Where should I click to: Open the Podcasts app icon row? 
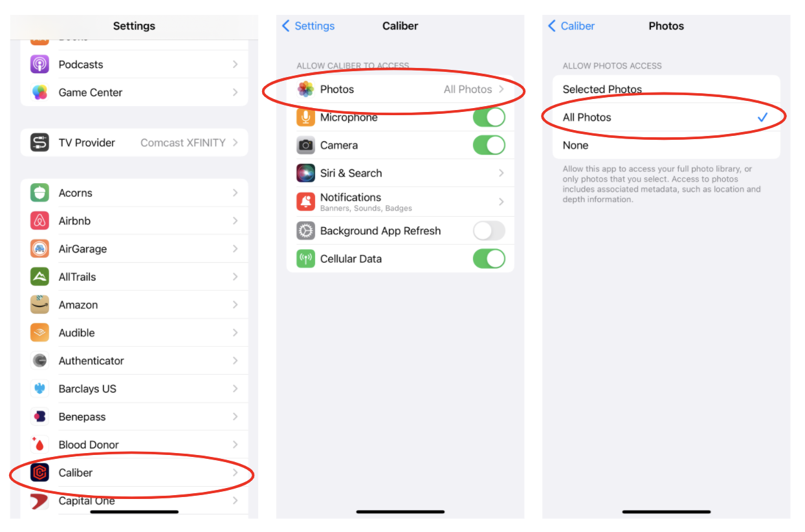tap(134, 65)
